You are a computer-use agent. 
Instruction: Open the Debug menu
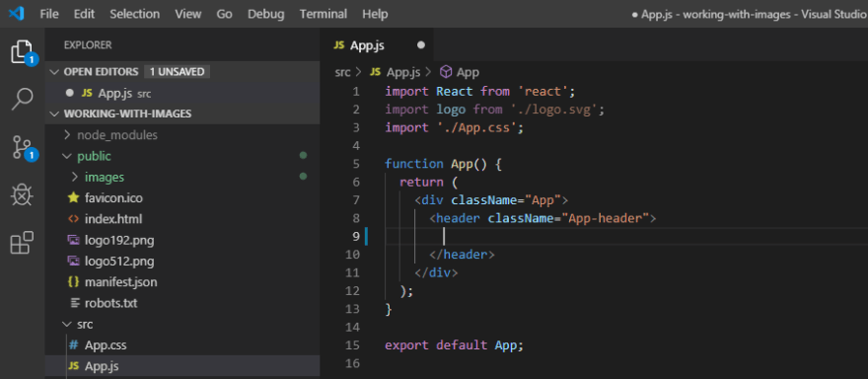265,14
